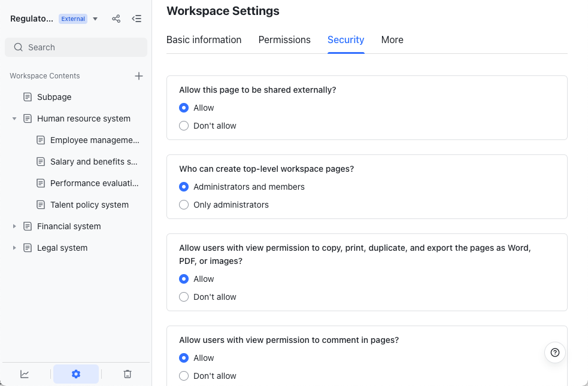
Task: Collapse the sidebar with the collapse icon
Action: click(137, 19)
